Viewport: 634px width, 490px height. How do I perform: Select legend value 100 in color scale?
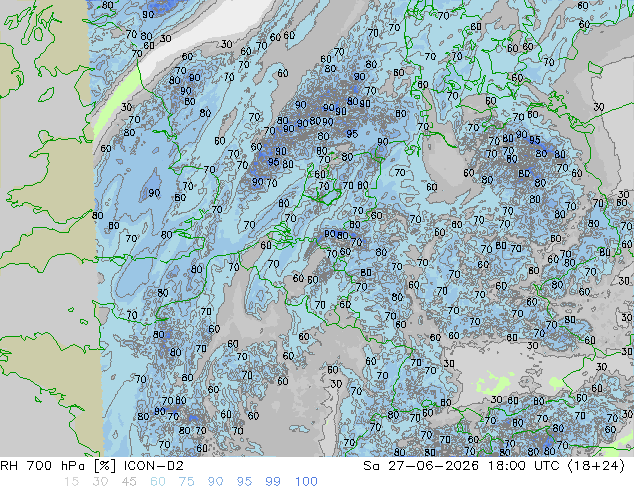click(x=306, y=482)
